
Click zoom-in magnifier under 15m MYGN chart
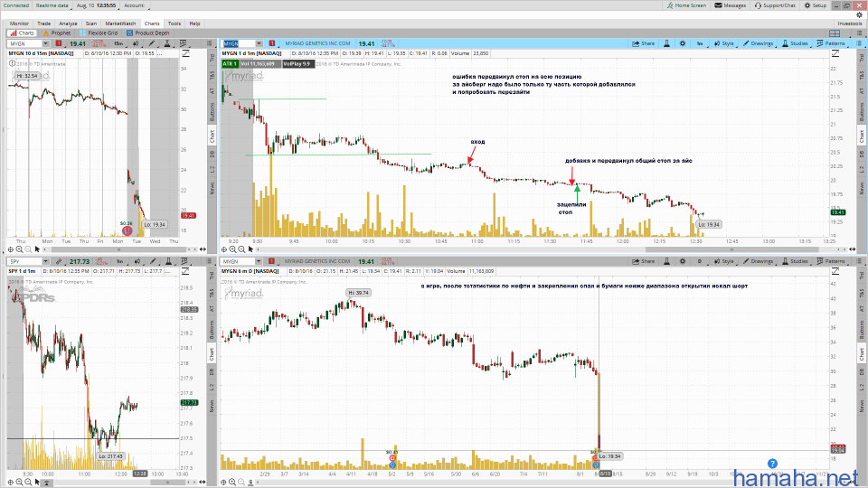pyautogui.click(x=19, y=249)
